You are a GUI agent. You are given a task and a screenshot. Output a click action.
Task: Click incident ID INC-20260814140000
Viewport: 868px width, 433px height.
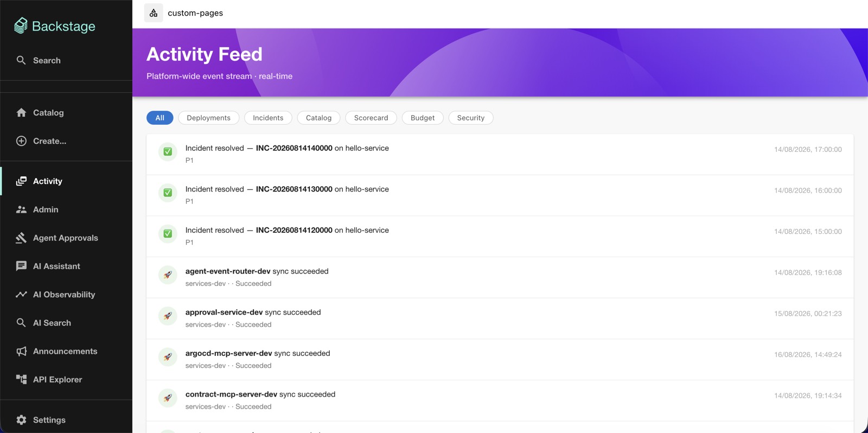[294, 148]
